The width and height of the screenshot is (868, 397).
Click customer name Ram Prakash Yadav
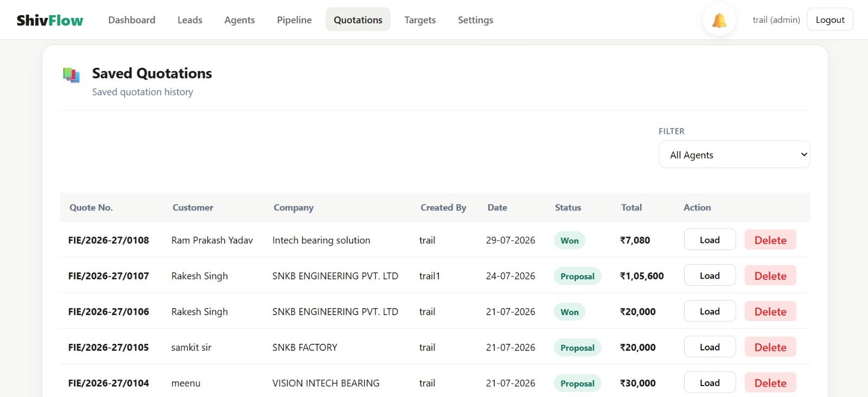click(x=212, y=240)
